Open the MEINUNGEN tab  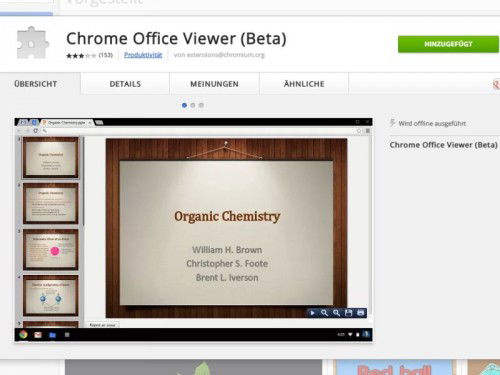pos(214,84)
